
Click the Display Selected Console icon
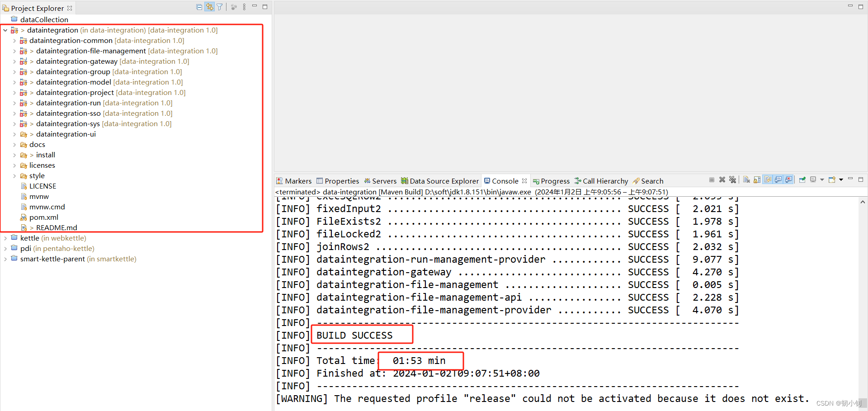[813, 180]
